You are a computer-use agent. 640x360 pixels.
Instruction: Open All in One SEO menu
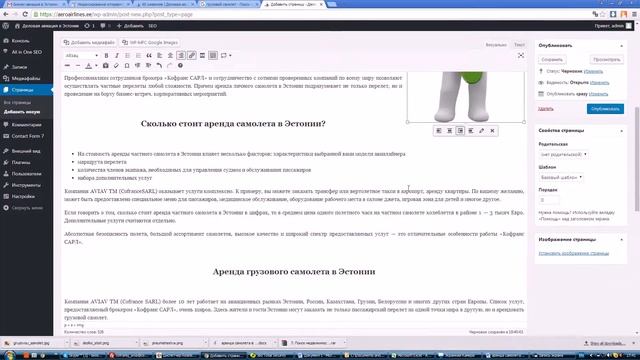point(27,52)
